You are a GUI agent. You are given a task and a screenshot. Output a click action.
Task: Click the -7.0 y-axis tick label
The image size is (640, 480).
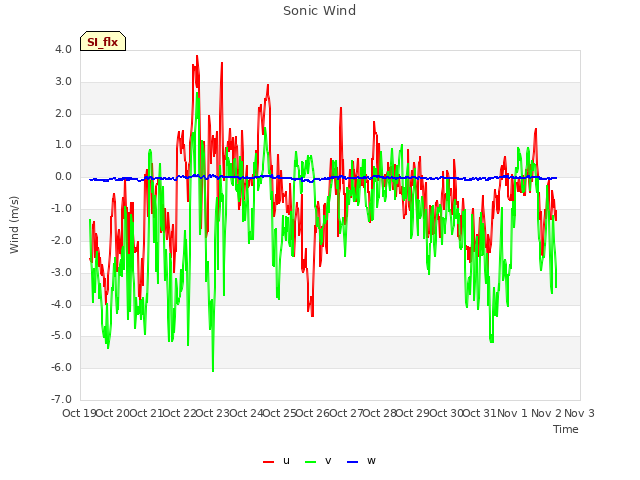pos(61,399)
